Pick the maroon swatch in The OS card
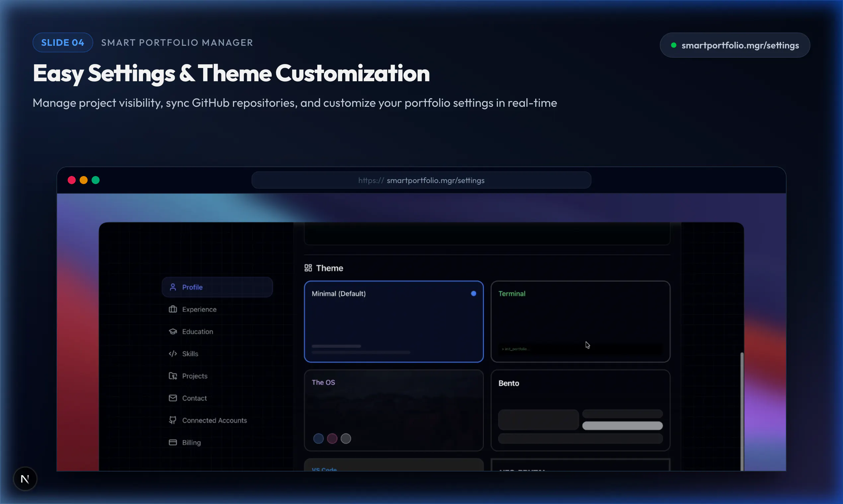This screenshot has height=504, width=843. [x=332, y=439]
